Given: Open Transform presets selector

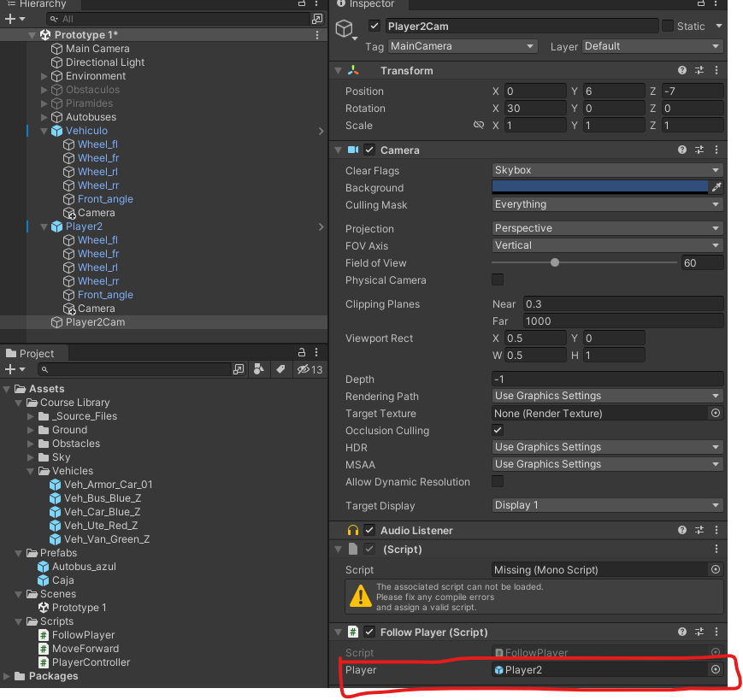Looking at the screenshot, I should point(699,71).
